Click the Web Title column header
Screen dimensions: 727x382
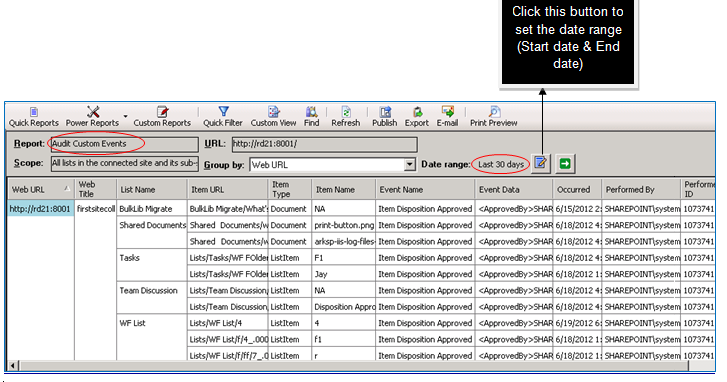pos(95,189)
